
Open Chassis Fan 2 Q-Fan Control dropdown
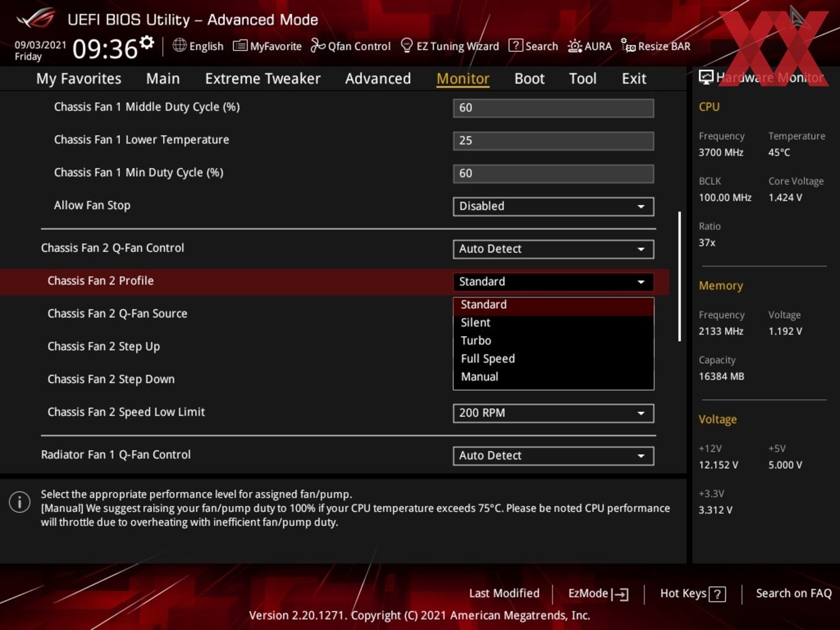pos(553,249)
